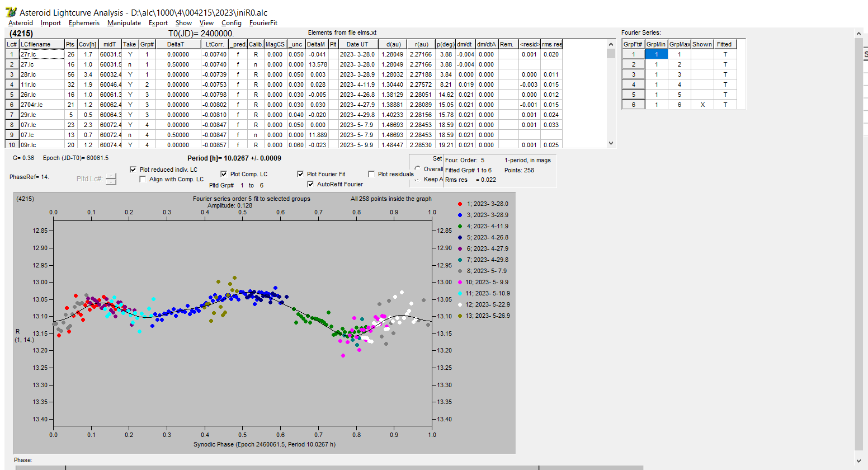Click the lightcurve table scroll-up arrow
The image size is (868, 470).
[611, 44]
